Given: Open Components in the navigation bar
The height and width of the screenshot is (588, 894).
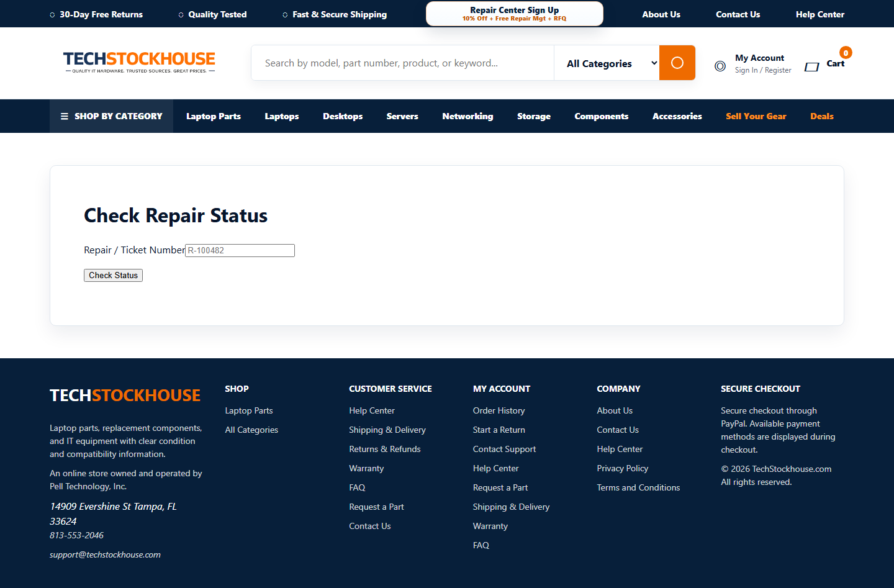Looking at the screenshot, I should tap(602, 116).
